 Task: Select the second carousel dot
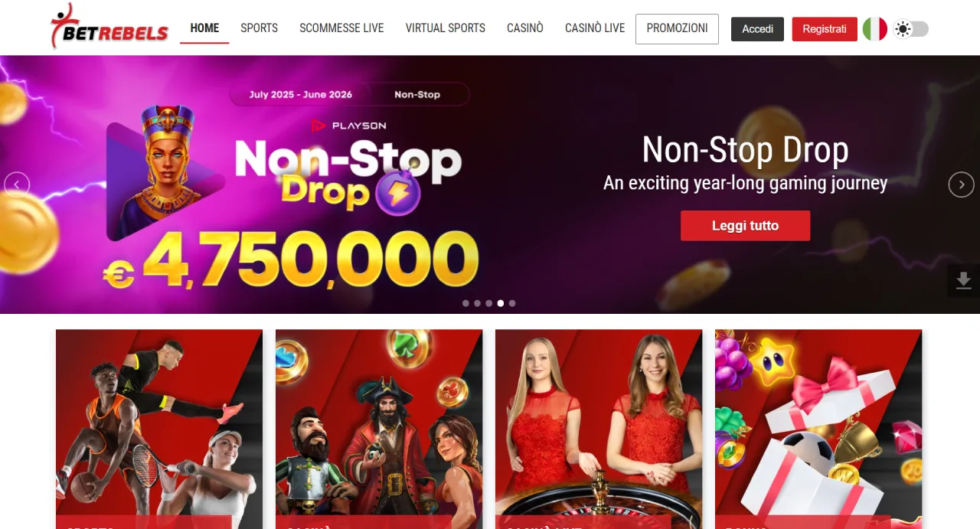pyautogui.click(x=477, y=303)
